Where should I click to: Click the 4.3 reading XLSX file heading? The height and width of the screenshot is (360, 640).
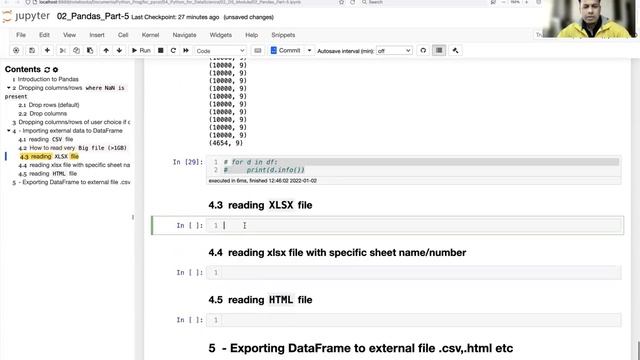pyautogui.click(x=260, y=205)
